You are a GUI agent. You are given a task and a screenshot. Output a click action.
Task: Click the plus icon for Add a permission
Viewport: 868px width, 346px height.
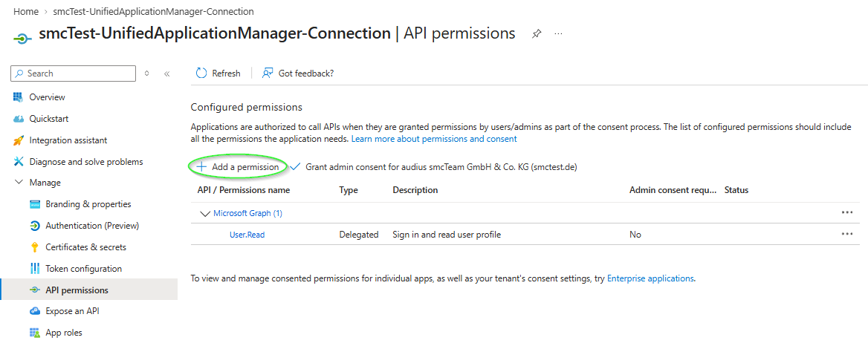pos(201,166)
